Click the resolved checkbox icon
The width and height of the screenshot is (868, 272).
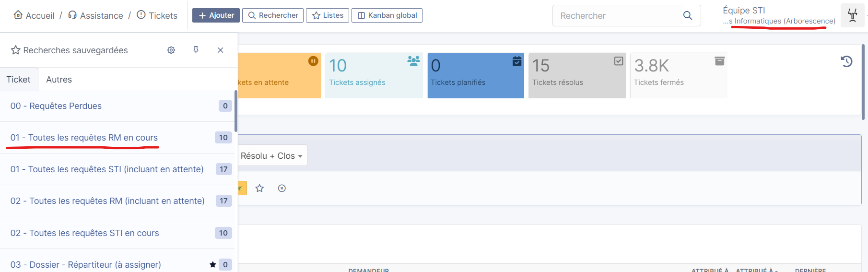pyautogui.click(x=619, y=61)
